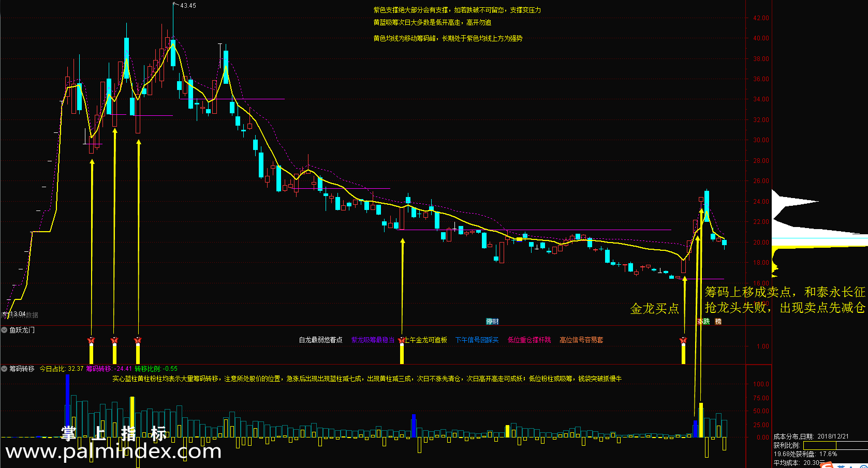This screenshot has height=468, width=868.
Task: Select the 鱼跃龙门 indicator name
Action: coord(22,330)
